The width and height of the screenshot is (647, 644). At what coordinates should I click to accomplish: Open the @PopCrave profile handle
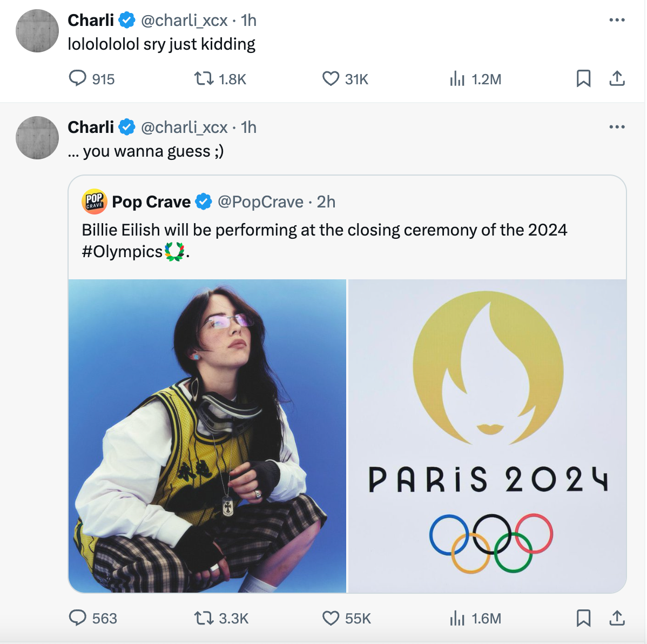260,202
